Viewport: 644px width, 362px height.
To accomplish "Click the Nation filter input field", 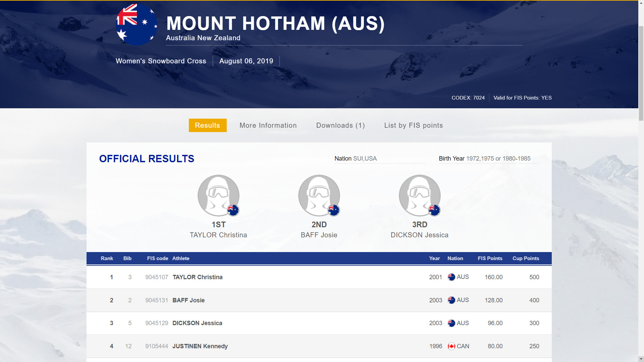I will click(389, 159).
